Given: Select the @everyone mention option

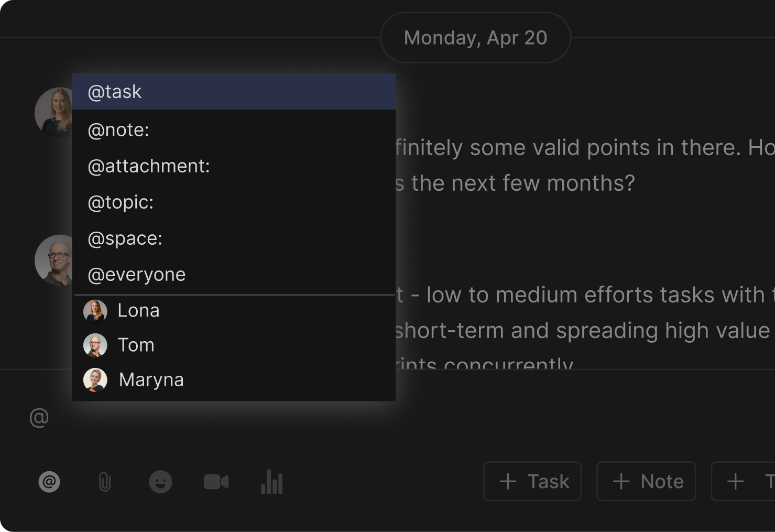Looking at the screenshot, I should pyautogui.click(x=136, y=274).
